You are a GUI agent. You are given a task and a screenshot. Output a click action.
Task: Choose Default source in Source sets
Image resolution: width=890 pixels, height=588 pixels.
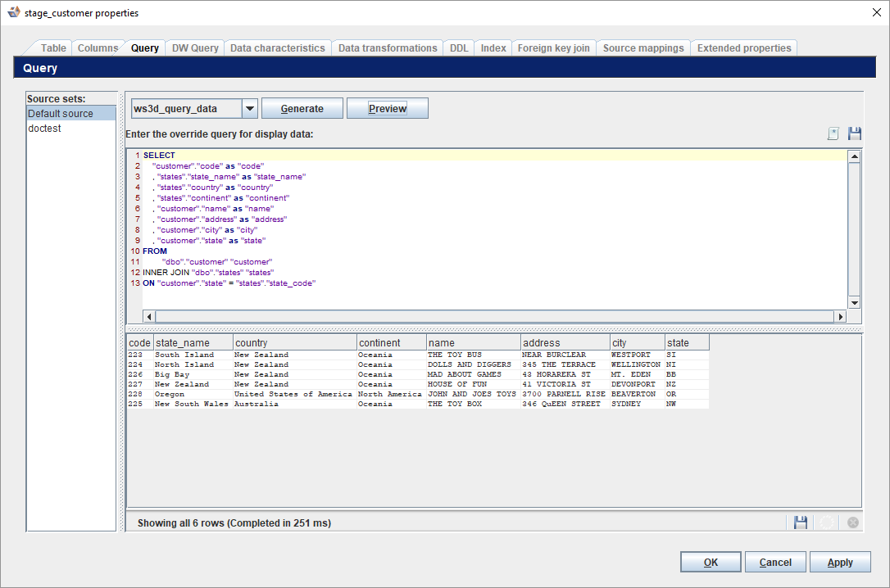coord(61,114)
